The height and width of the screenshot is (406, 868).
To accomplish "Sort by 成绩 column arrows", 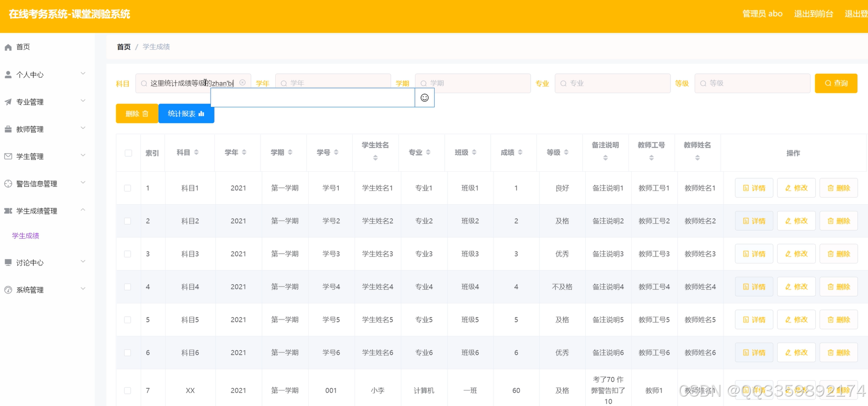I will coord(520,152).
